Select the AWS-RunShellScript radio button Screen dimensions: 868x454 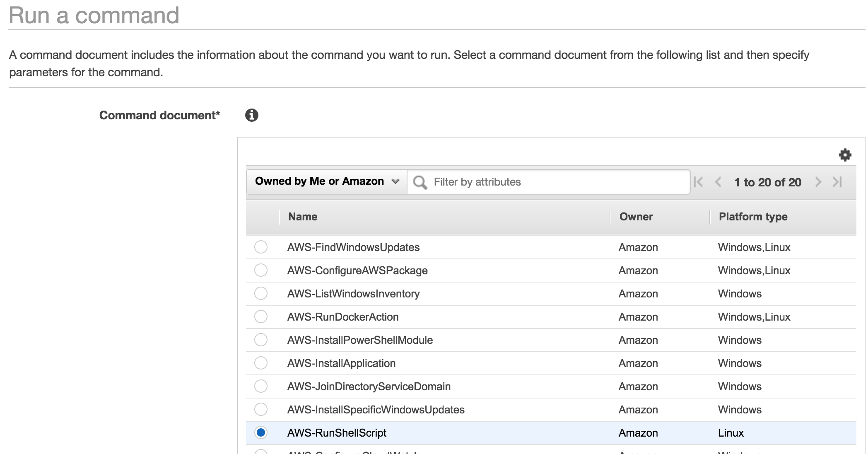(x=261, y=432)
